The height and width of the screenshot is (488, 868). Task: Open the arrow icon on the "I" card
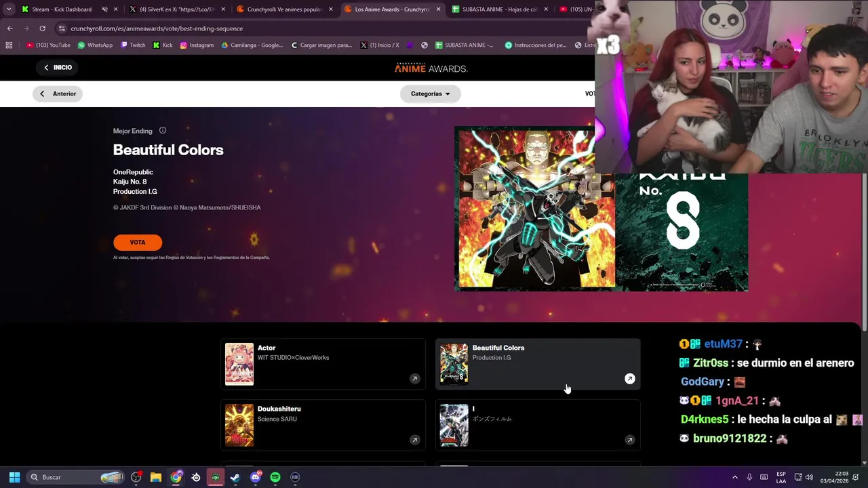point(629,440)
